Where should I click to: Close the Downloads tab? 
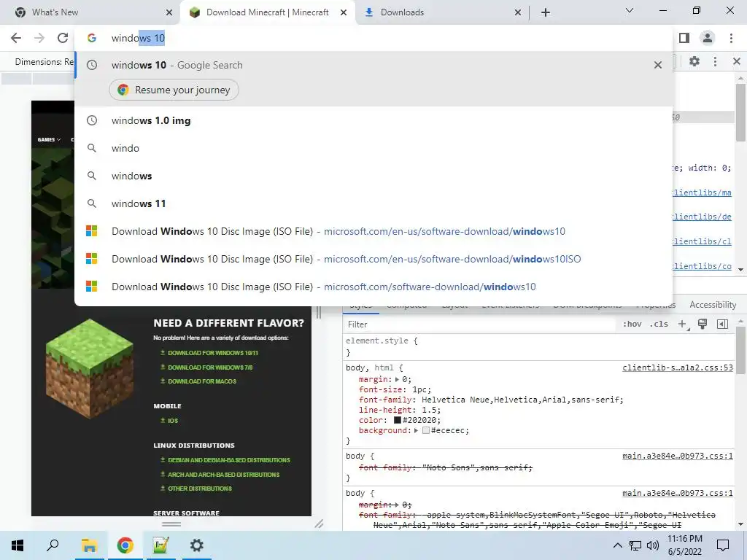tap(518, 12)
